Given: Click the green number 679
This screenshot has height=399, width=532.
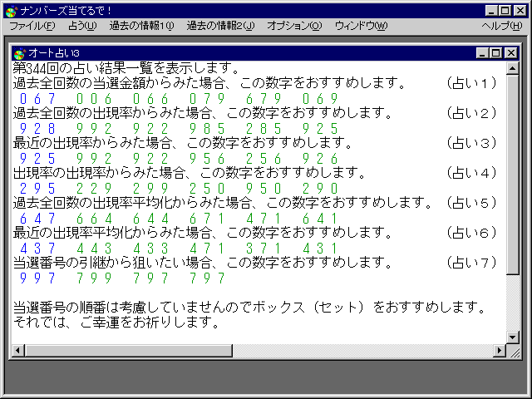Looking at the screenshot, I should point(264,99).
